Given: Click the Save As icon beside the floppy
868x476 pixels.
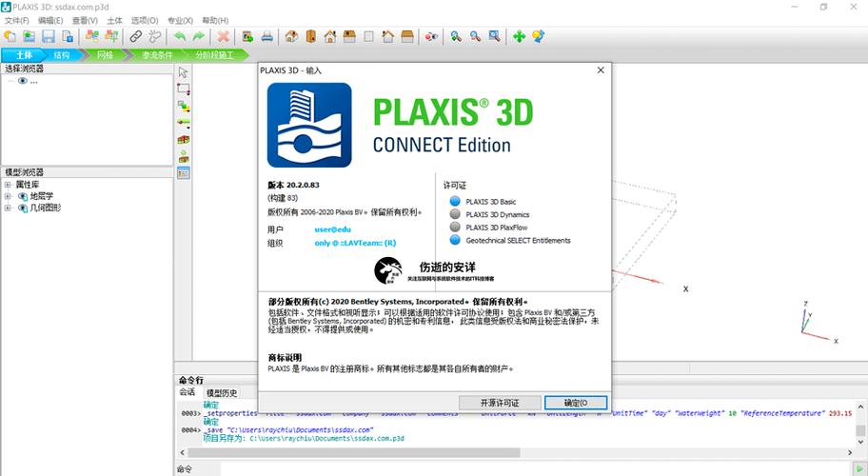Looking at the screenshot, I should click(x=68, y=36).
